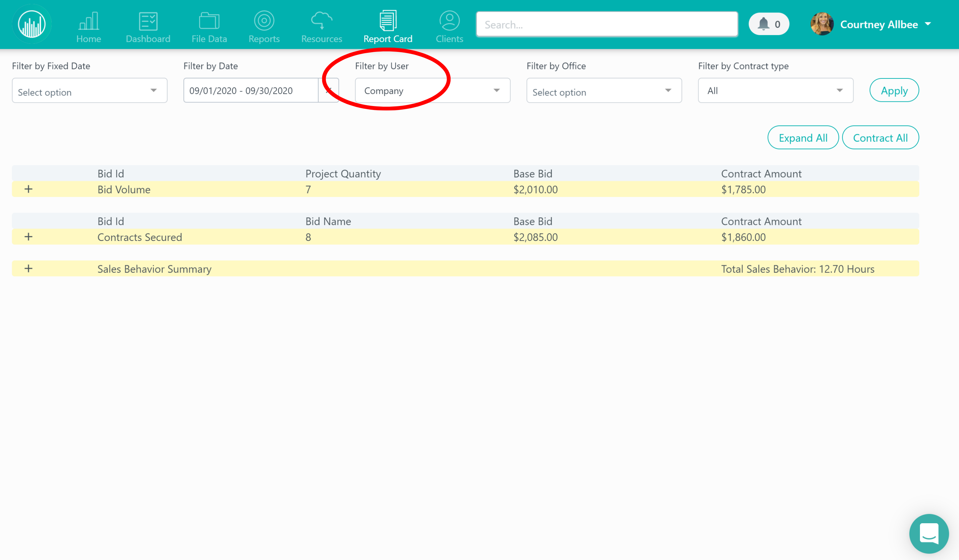Click the $1,785.00 contract amount
This screenshot has height=560, width=959.
(x=743, y=189)
